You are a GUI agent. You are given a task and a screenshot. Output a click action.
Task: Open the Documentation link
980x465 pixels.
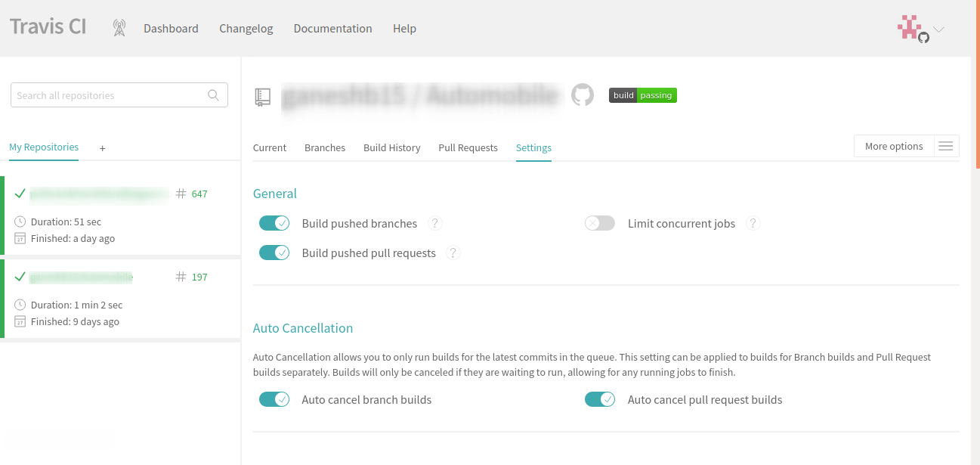pyautogui.click(x=332, y=29)
